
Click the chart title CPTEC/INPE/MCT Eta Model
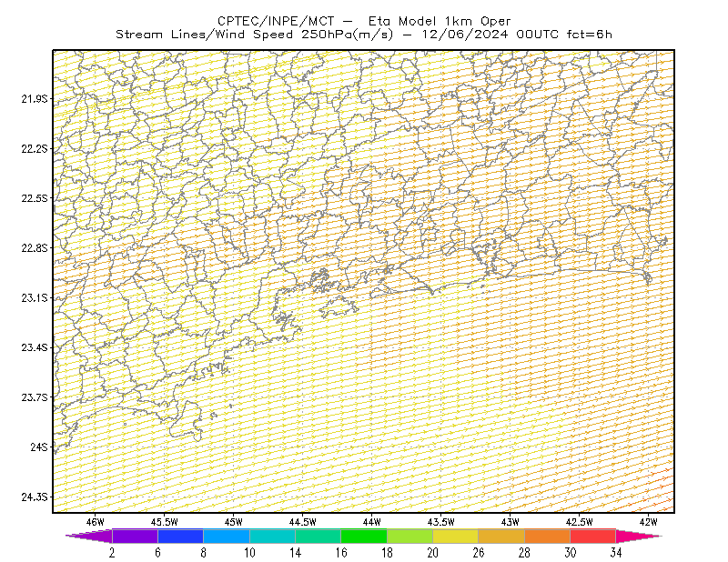click(x=364, y=21)
